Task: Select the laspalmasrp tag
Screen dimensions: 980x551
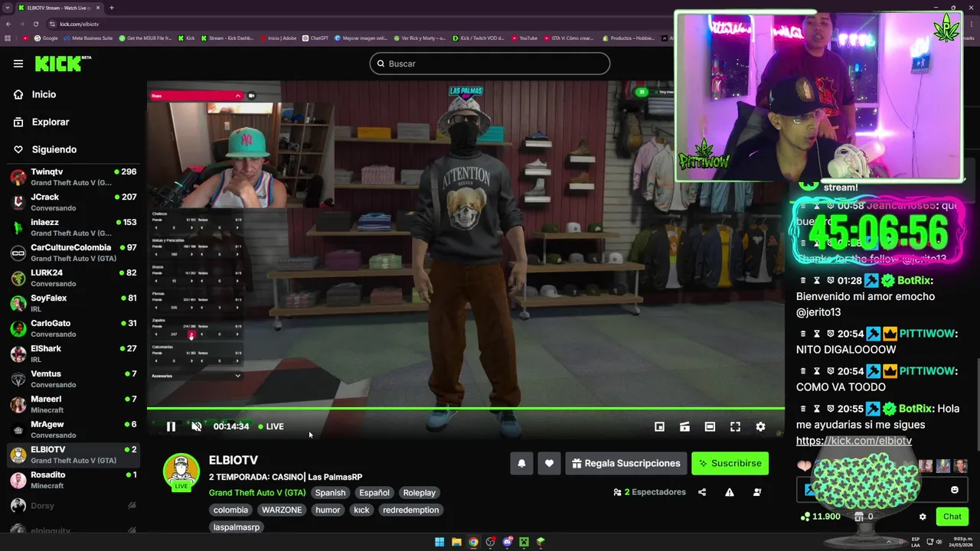Action: 237,527
